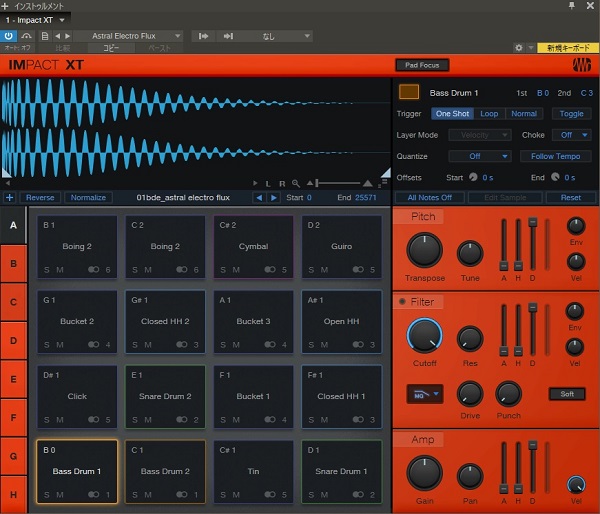
Task: Click the automation curve icon beside power
Action: tap(26, 36)
